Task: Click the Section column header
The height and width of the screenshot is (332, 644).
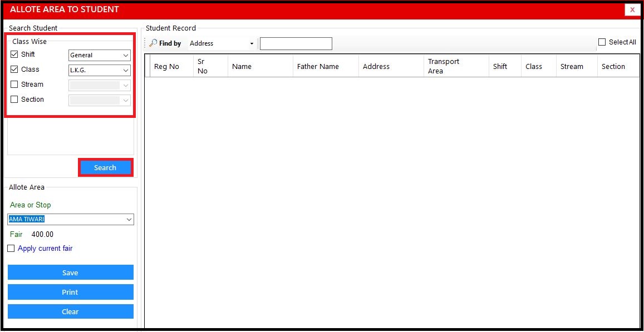Action: [618, 66]
